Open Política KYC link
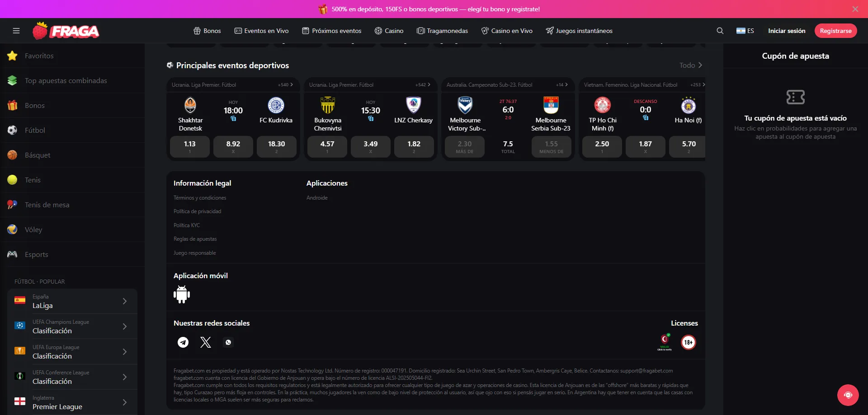The height and width of the screenshot is (415, 868). tap(187, 225)
